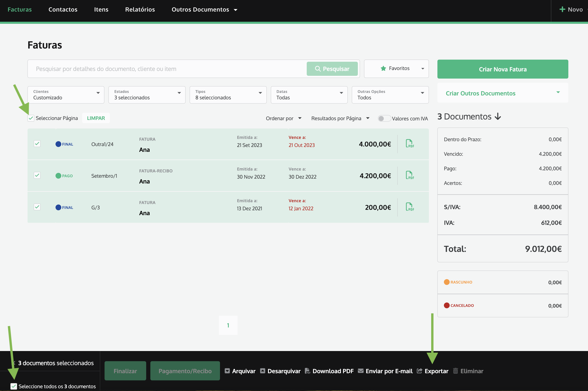
Task: Open PDF icon for G/3 invoice
Action: (x=410, y=207)
